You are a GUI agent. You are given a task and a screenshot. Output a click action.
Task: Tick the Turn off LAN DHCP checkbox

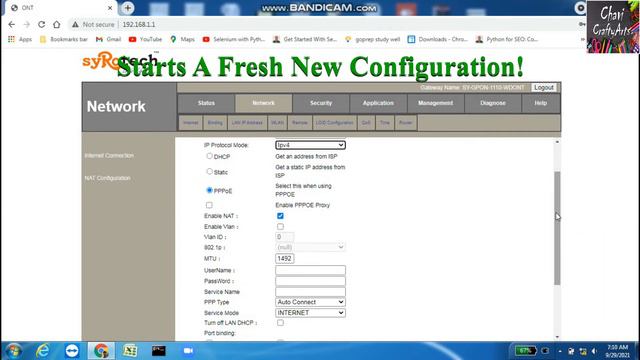coord(280,322)
